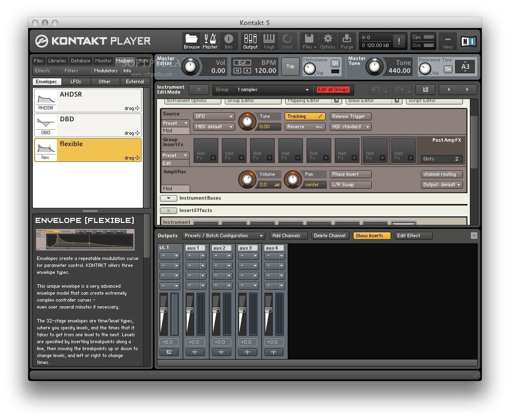Switch to the LFOs tab
This screenshot has width=510, height=420.
point(75,81)
